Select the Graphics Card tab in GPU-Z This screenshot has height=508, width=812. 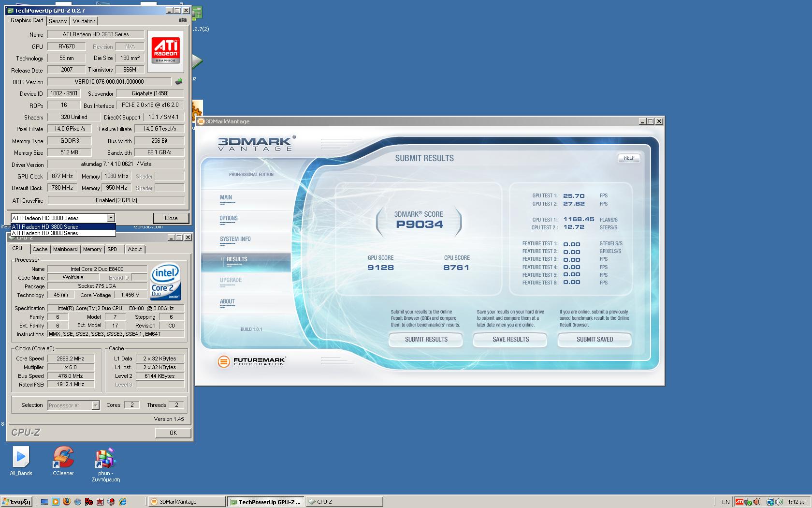click(x=27, y=20)
